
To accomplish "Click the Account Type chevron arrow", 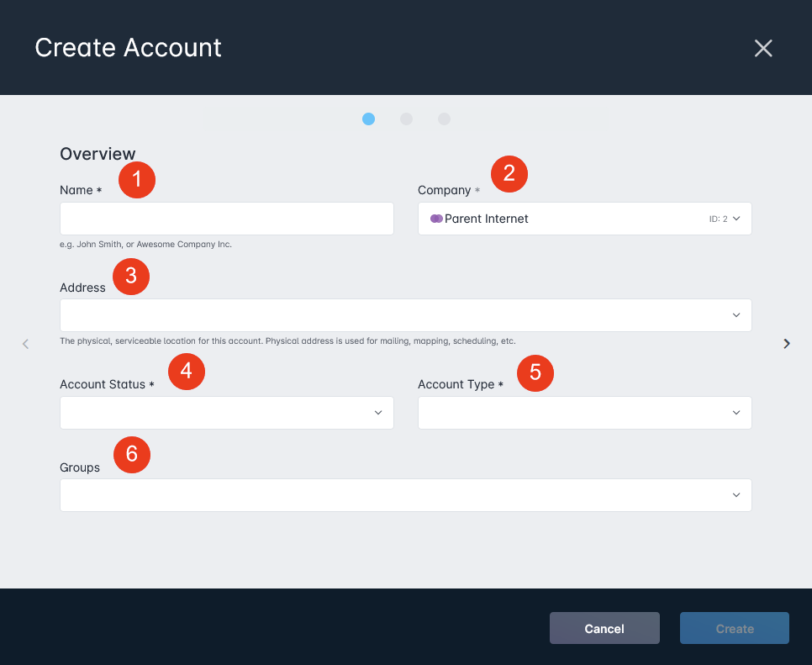I will 736,413.
